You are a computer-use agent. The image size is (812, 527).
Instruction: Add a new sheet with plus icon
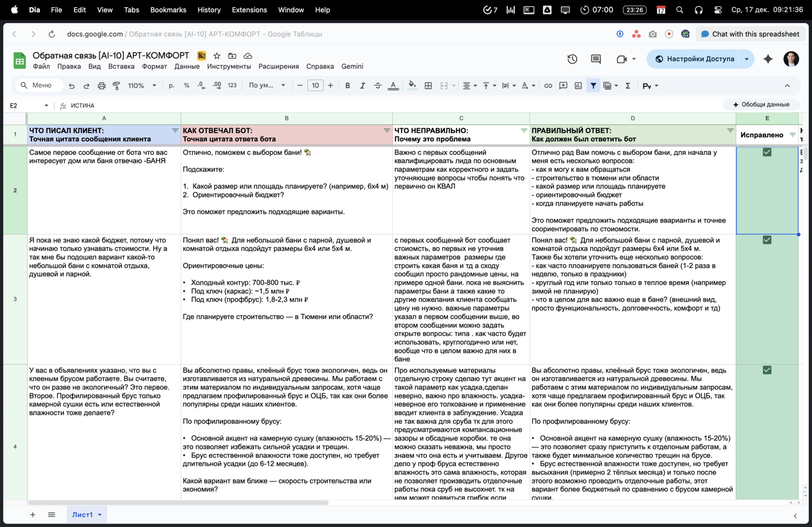pos(32,514)
